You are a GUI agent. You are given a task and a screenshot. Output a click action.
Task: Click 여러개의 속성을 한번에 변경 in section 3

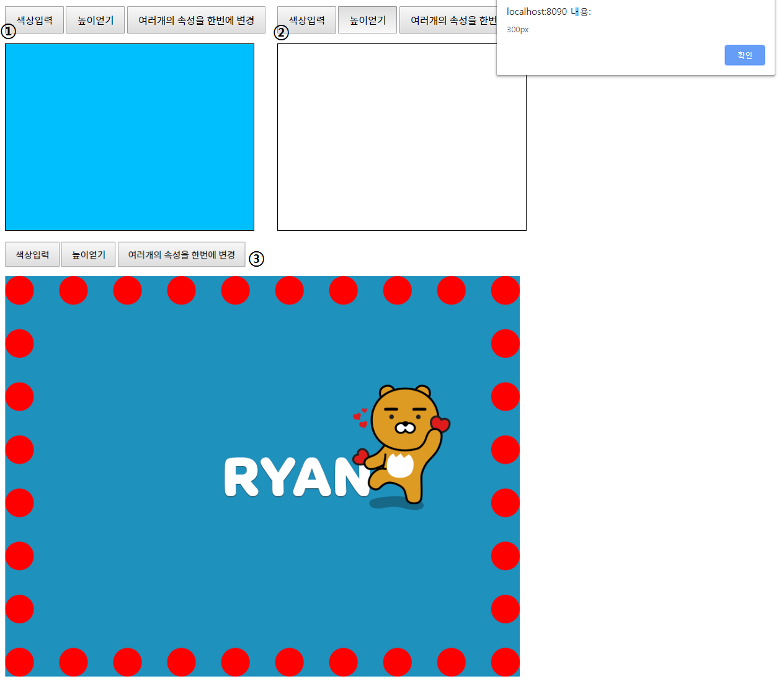tap(181, 254)
